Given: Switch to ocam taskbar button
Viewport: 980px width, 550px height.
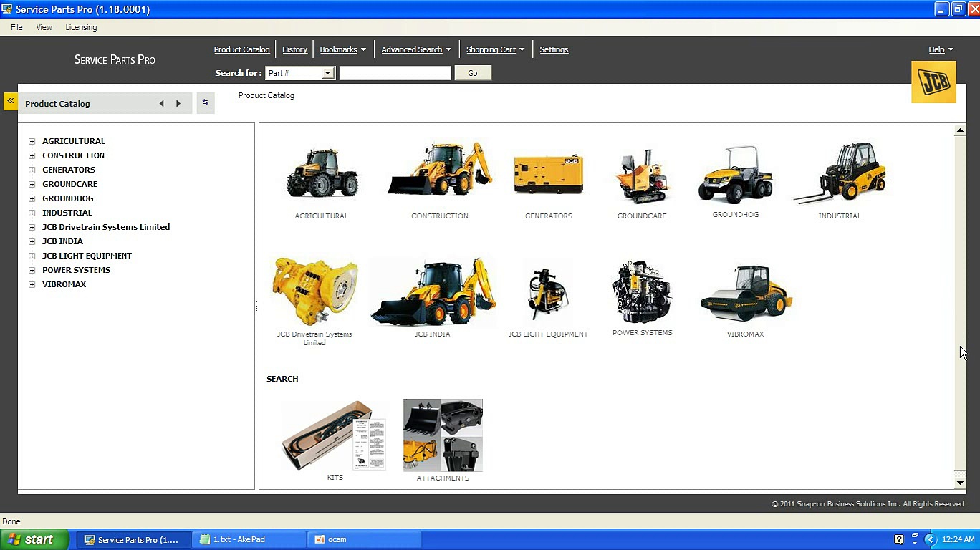Looking at the screenshot, I should point(365,540).
